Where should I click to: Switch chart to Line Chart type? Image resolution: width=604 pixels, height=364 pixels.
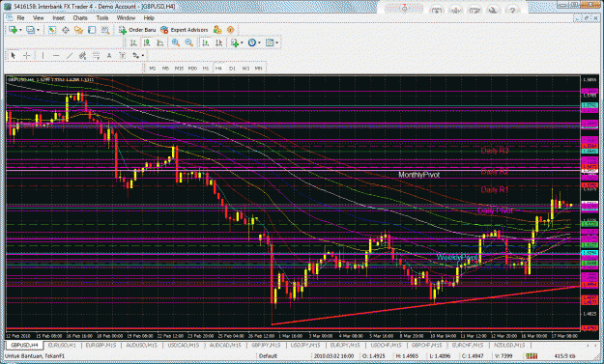point(159,42)
